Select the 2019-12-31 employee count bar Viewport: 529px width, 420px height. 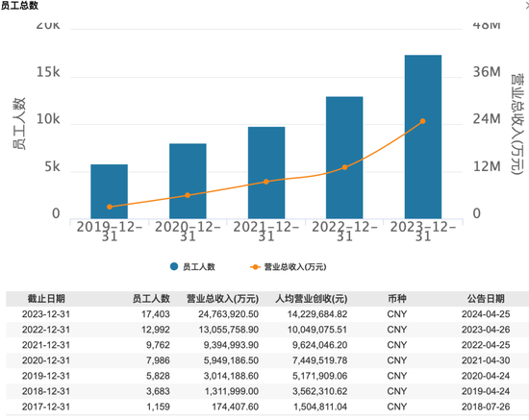tap(110, 191)
